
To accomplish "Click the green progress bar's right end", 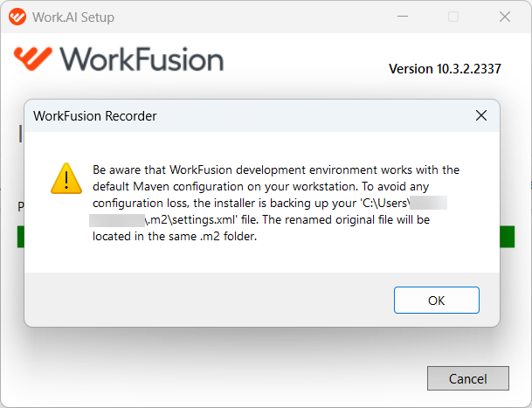I will 508,237.
